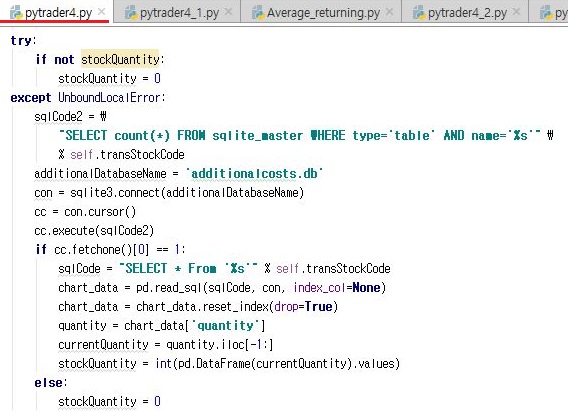Click 'if cc.fetchone()[0] == 1:' line
Image resolution: width=568 pixels, height=411 pixels.
tap(110, 249)
